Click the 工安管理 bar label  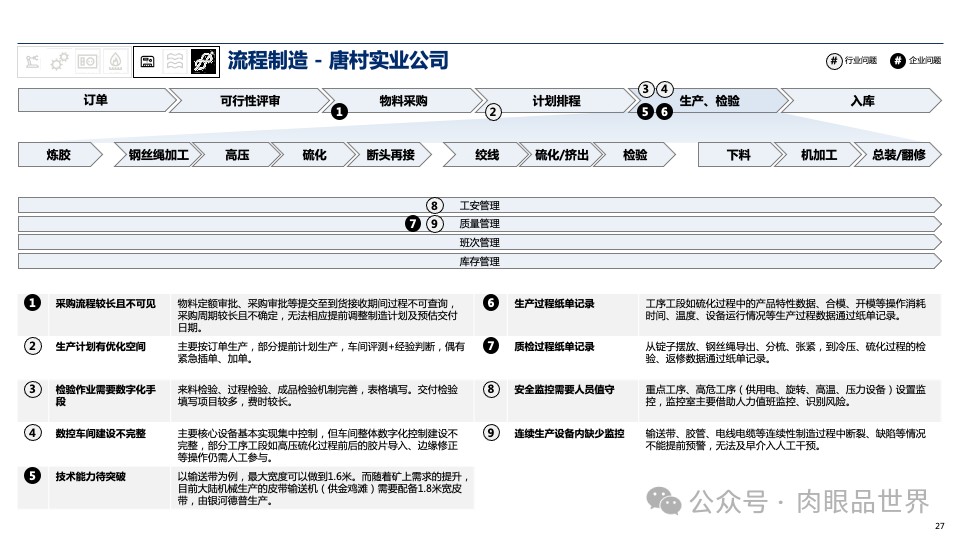click(479, 206)
